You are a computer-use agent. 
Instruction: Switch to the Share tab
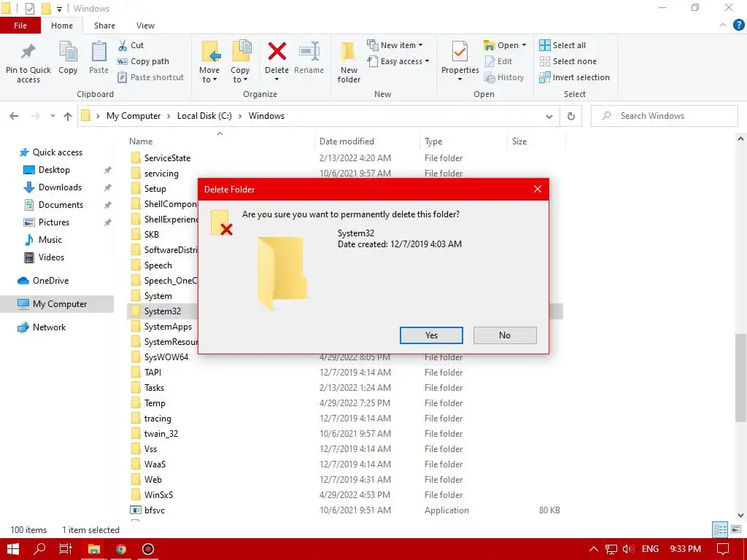coord(104,26)
